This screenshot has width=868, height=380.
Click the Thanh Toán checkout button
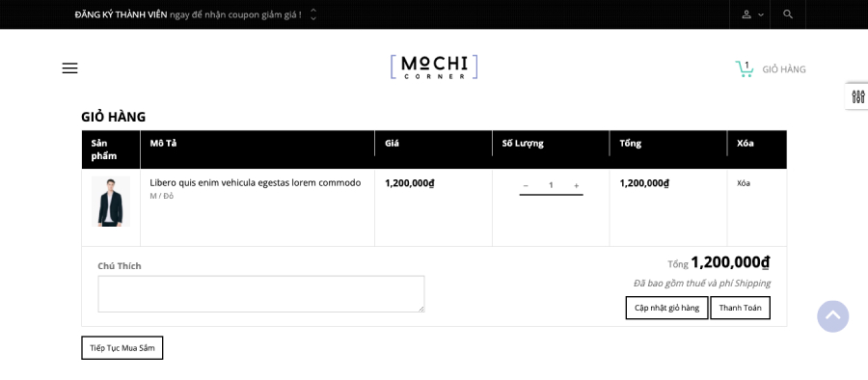click(x=740, y=308)
